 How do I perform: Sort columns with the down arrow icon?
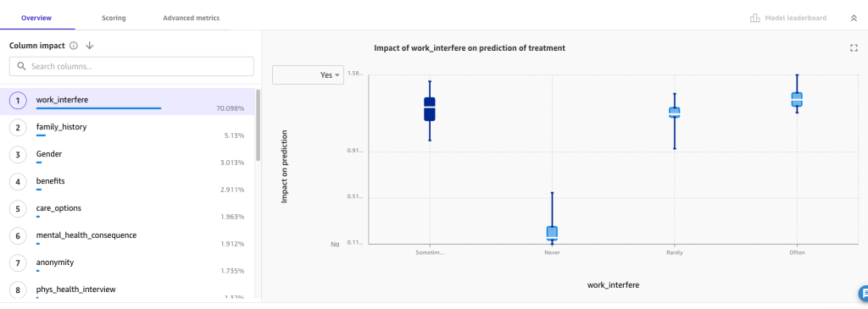[90, 46]
